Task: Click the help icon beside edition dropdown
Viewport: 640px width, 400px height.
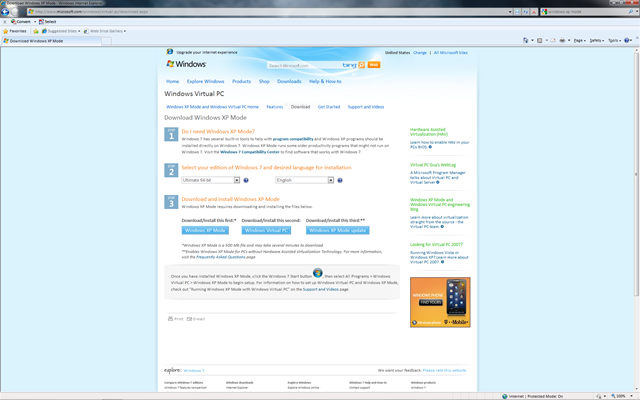Action: pos(246,180)
